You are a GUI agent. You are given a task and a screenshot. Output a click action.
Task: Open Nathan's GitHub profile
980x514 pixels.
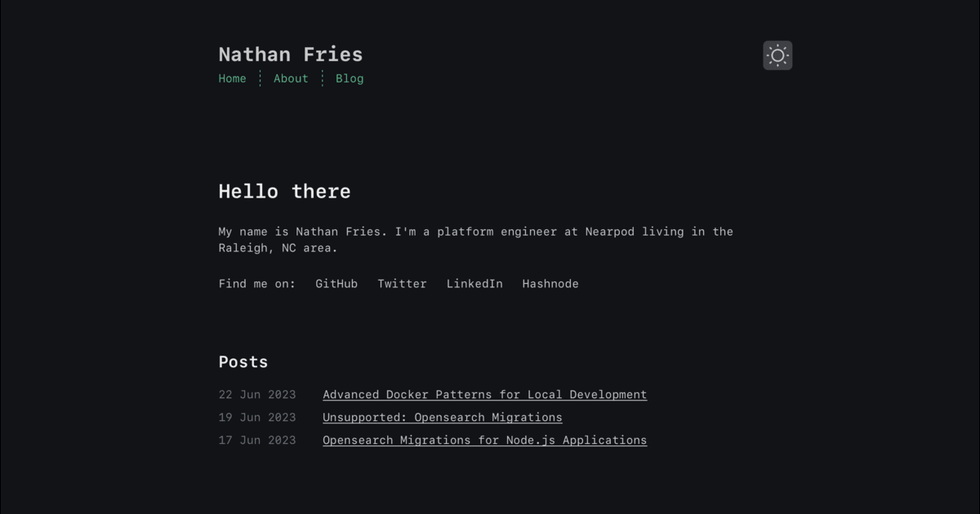[336, 283]
